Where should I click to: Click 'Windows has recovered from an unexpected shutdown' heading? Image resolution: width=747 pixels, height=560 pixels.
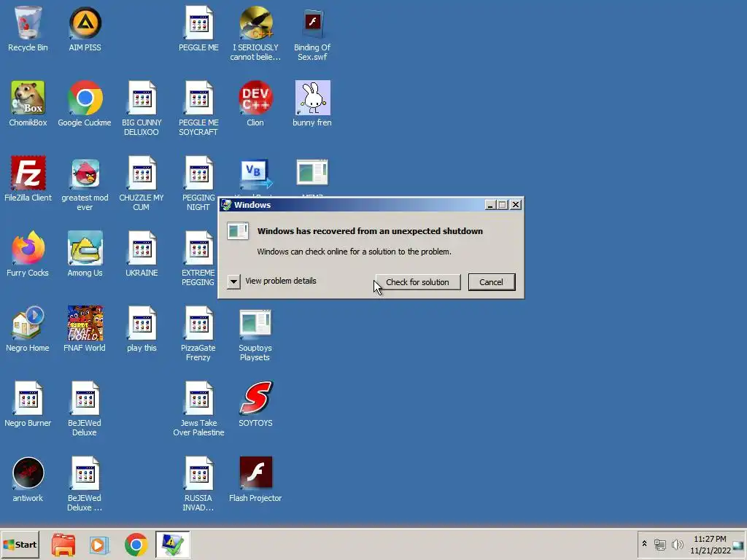370,231
